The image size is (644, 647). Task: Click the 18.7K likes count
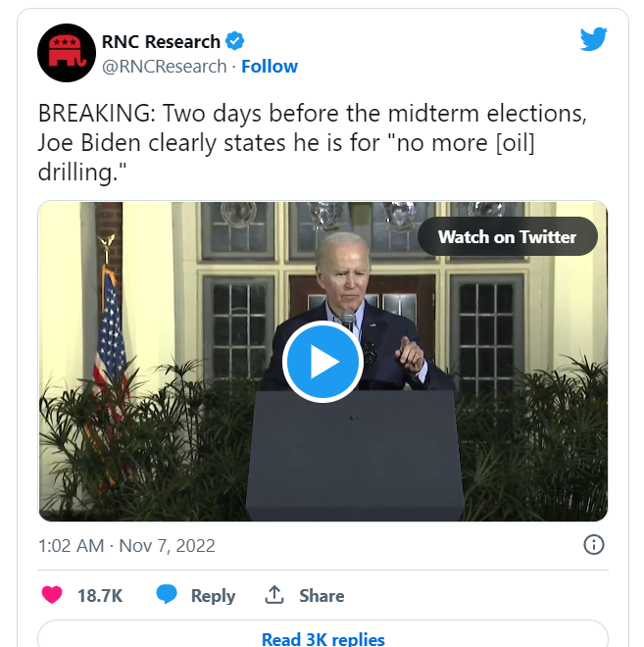click(x=100, y=595)
